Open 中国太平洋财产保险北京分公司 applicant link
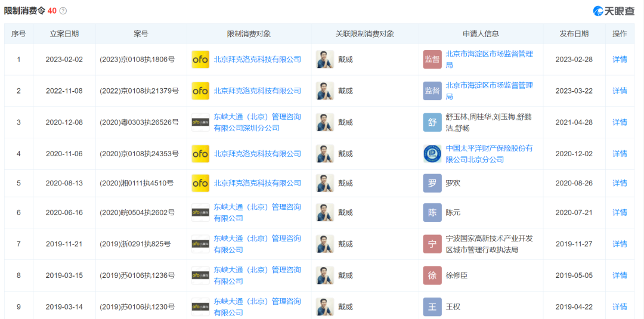This screenshot has width=644, height=319. (490, 154)
